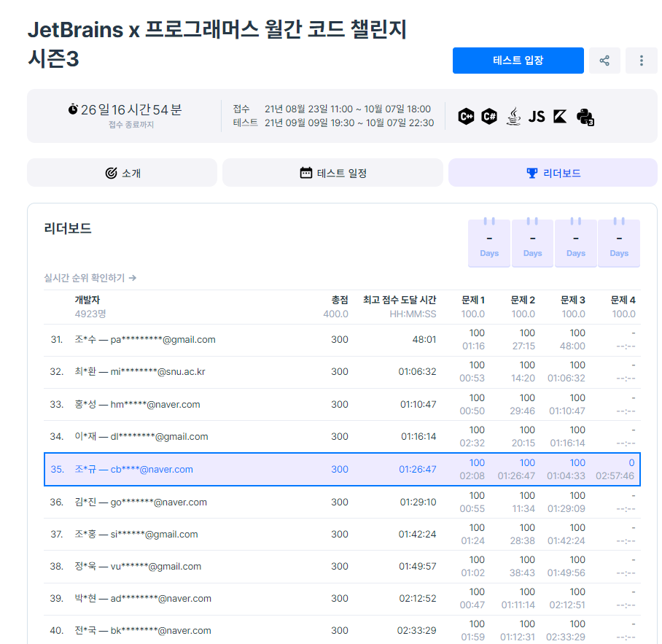Viewport: 662px width, 644px height.
Task: Click the Java language icon
Action: pos(513,116)
